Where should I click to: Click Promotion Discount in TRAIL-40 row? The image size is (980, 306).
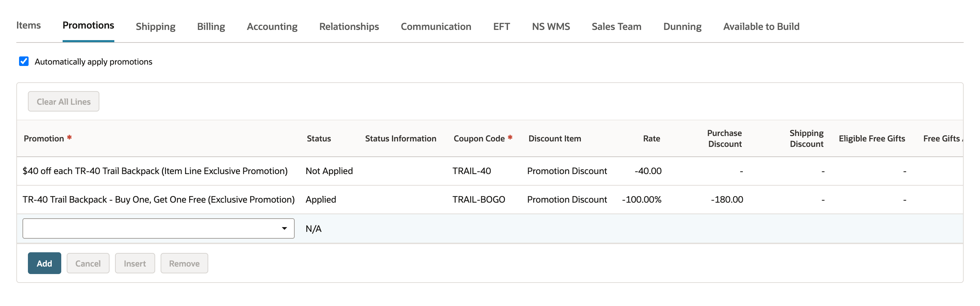tap(567, 171)
